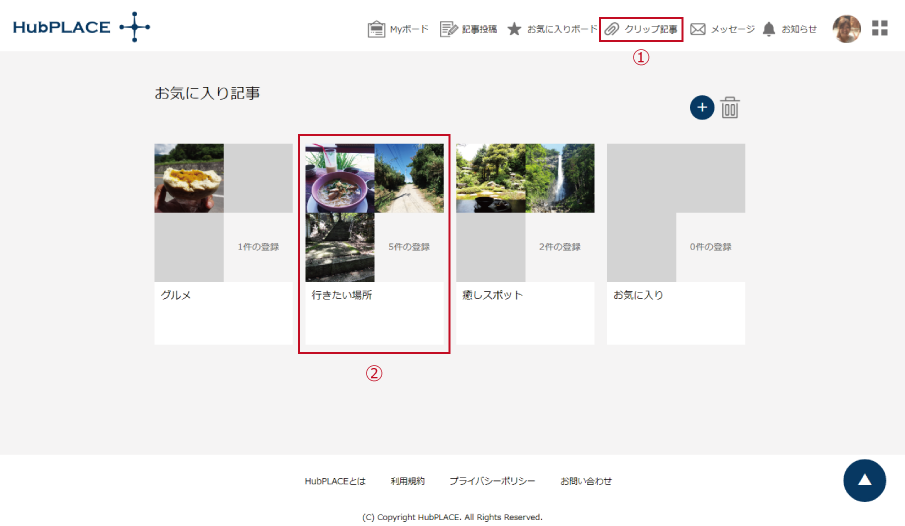Click the 癒しスポット board title
The height and width of the screenshot is (526, 905).
pos(492,295)
